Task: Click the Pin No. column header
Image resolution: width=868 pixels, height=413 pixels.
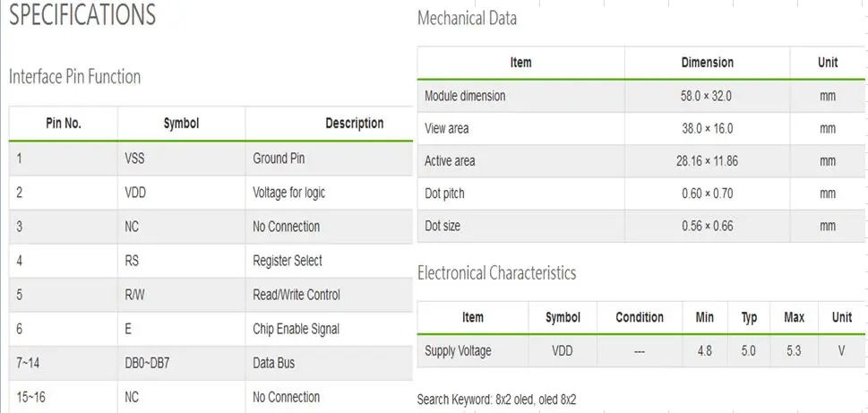Action: pyautogui.click(x=63, y=124)
